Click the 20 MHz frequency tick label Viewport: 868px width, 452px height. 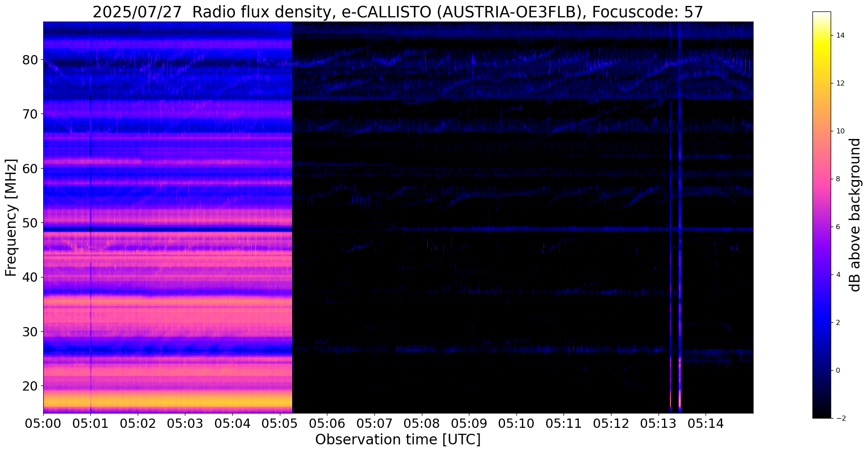coord(30,386)
